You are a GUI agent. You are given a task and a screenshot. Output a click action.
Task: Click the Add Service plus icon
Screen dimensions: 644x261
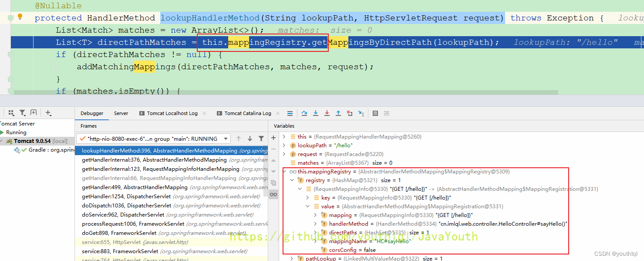(x=48, y=113)
